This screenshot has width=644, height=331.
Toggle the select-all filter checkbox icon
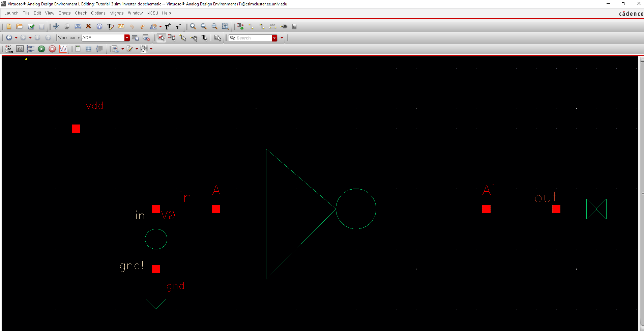coord(161,38)
